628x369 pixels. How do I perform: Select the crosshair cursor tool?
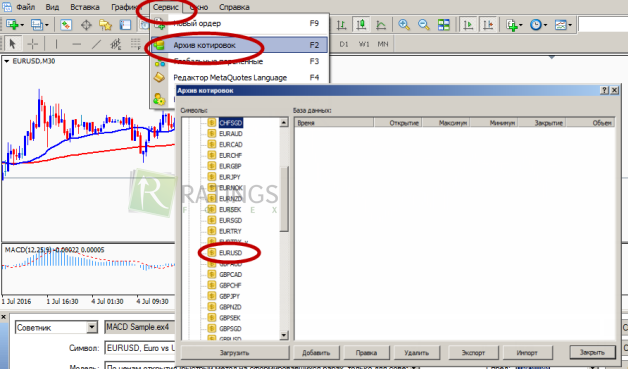coord(32,44)
